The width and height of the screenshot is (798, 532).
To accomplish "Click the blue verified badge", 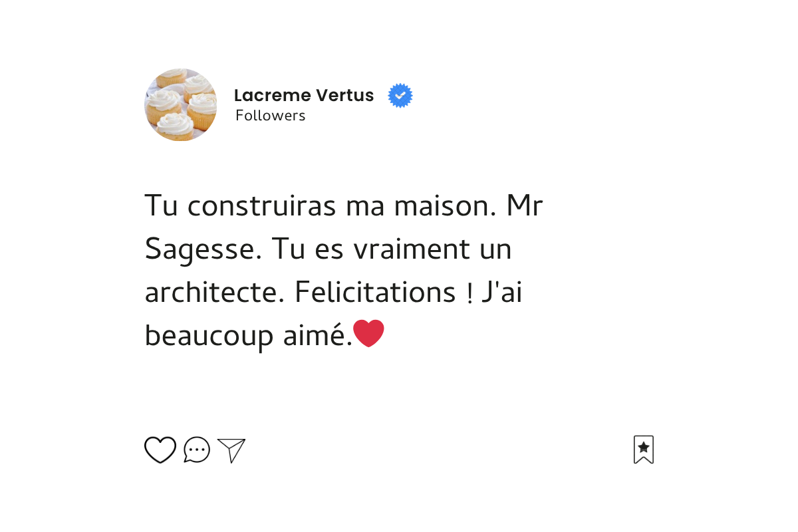I will (400, 96).
